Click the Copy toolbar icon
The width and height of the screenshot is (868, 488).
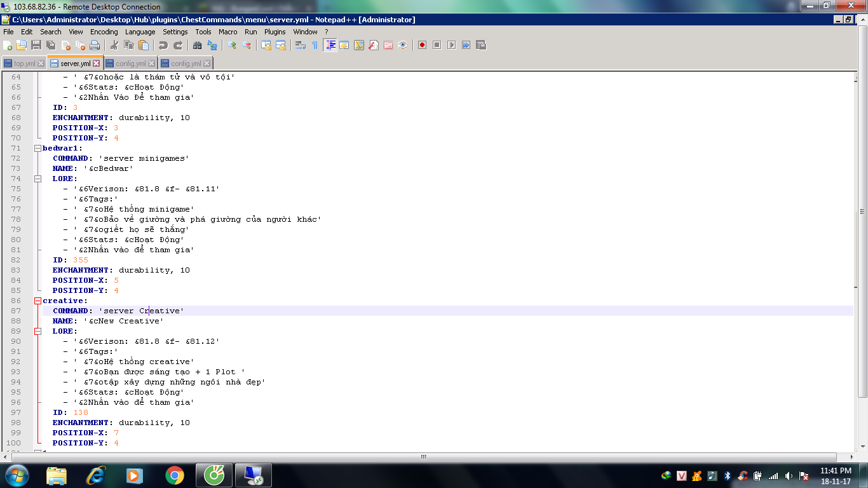point(129,45)
